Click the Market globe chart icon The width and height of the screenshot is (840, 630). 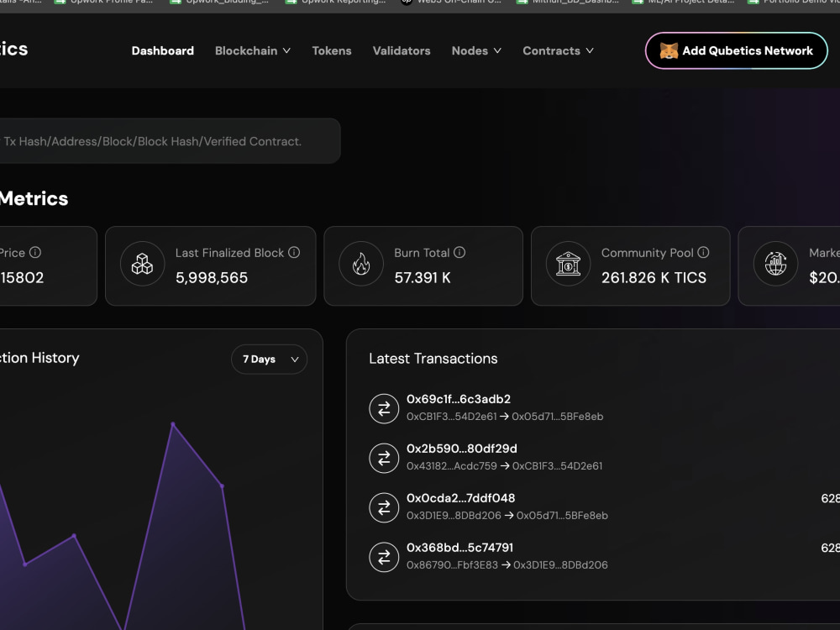coord(775,264)
